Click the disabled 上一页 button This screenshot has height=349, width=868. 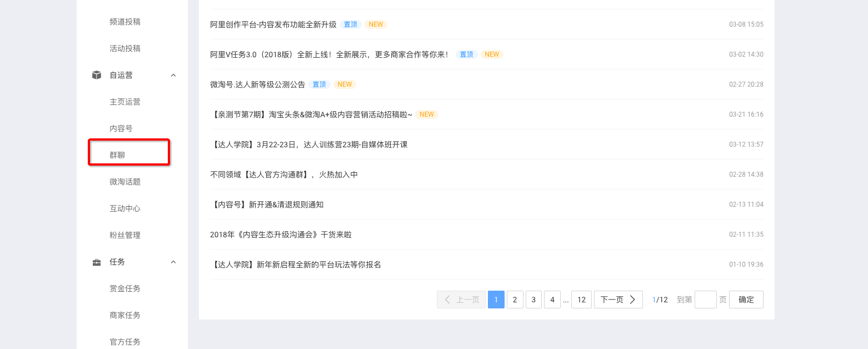(461, 300)
